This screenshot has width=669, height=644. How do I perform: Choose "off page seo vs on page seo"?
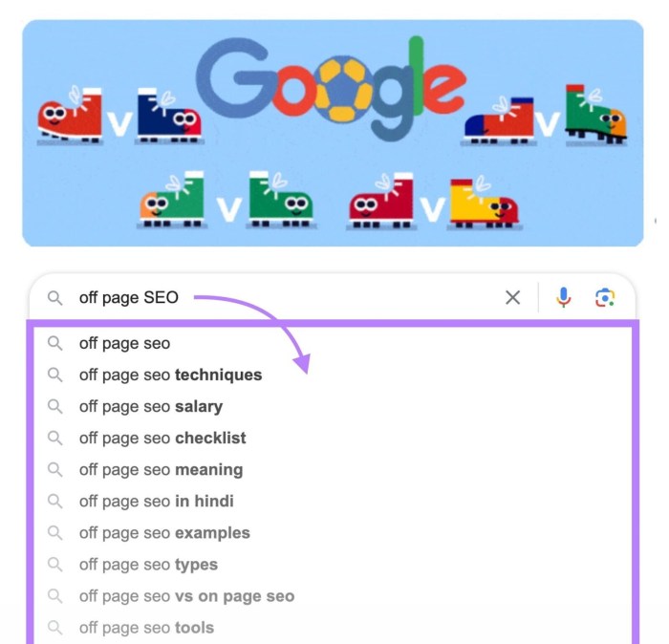pos(186,595)
